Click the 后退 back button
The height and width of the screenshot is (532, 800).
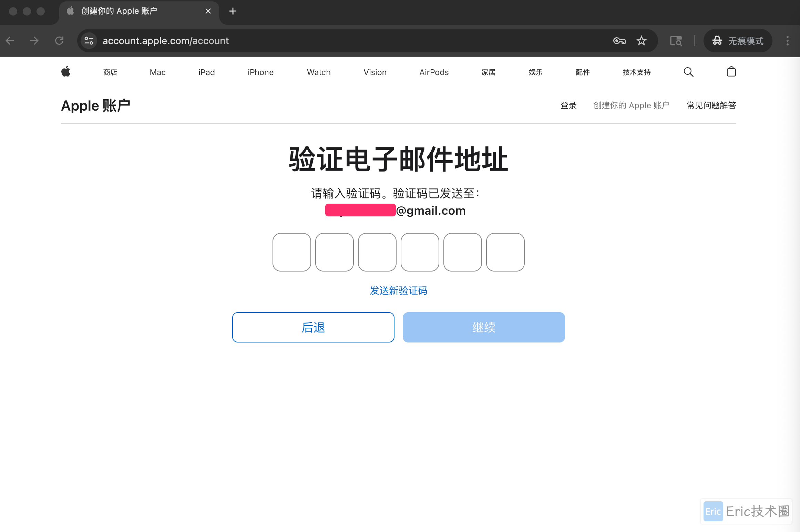(x=313, y=327)
